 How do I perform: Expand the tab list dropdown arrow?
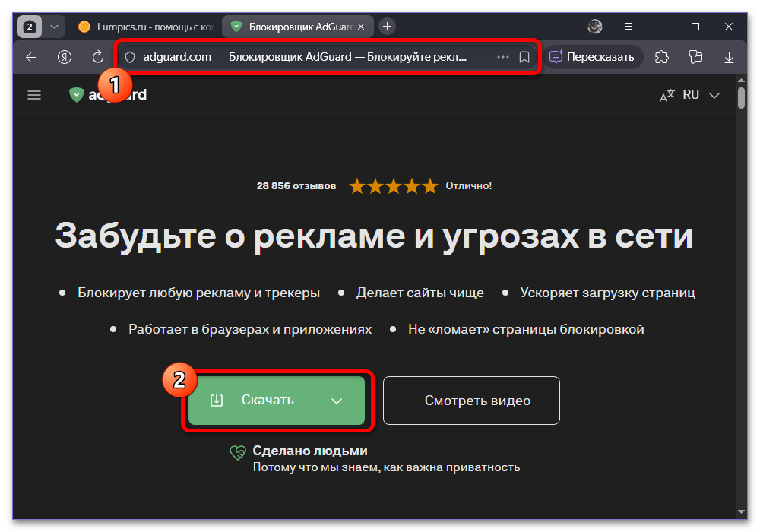54,27
